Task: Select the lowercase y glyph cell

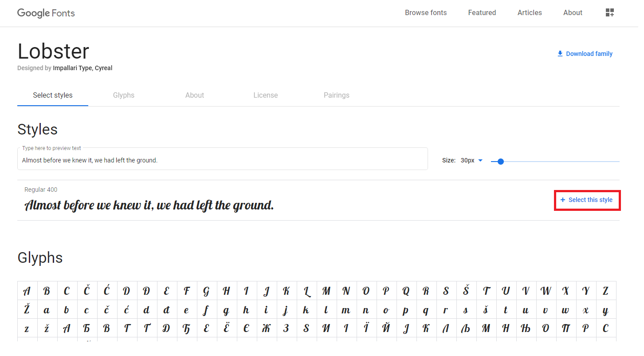Action: click(605, 310)
